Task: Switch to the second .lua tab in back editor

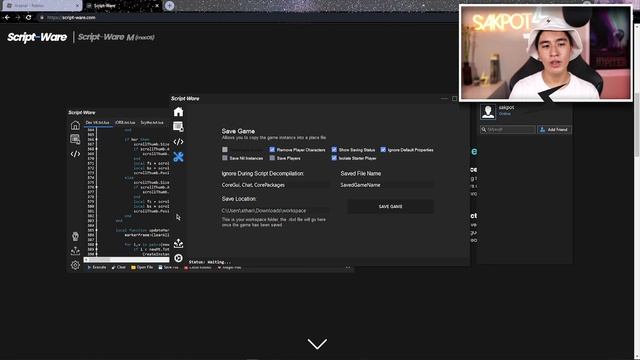Action: pyautogui.click(x=125, y=122)
